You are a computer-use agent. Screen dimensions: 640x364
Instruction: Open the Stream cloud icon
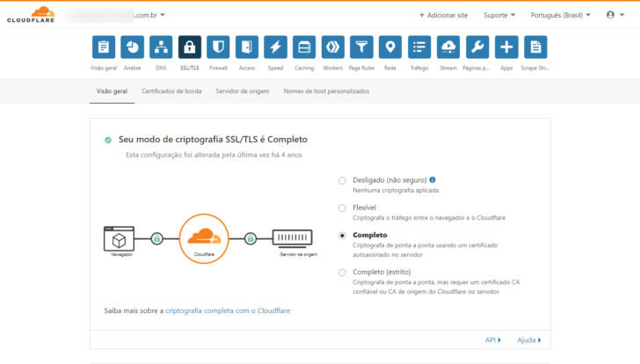click(x=448, y=47)
